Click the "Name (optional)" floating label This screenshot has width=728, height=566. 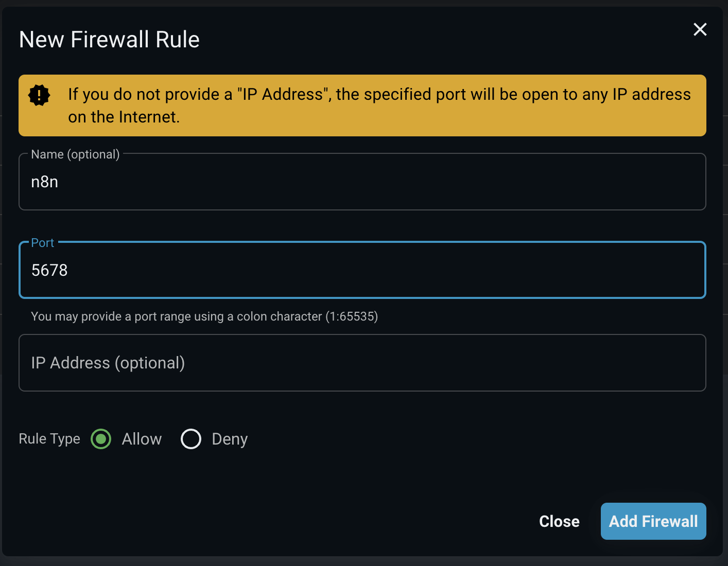click(75, 154)
